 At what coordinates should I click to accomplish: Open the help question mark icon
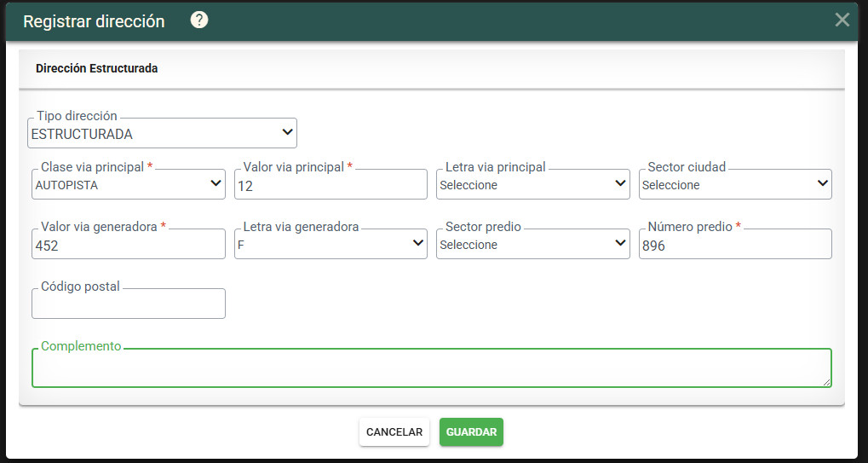click(x=199, y=20)
